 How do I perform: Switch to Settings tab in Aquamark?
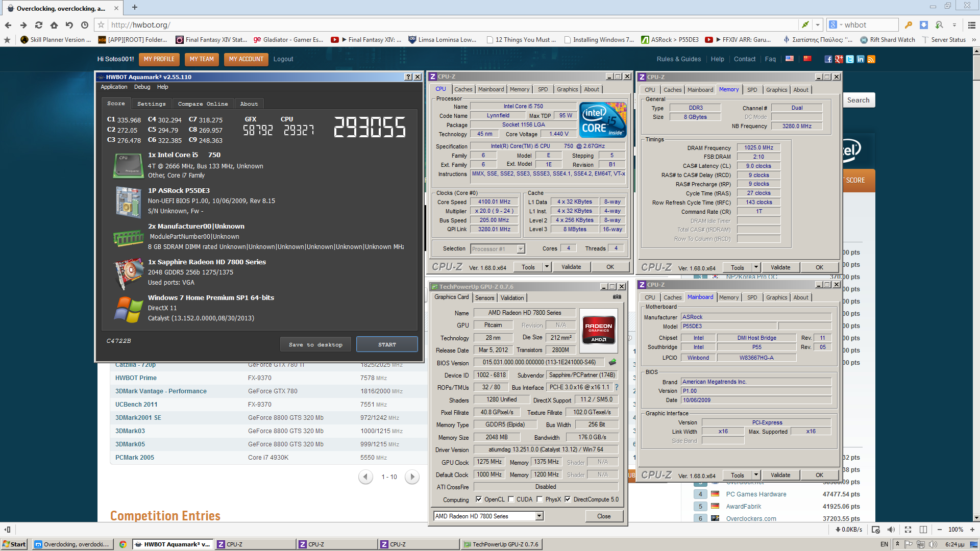(x=152, y=104)
